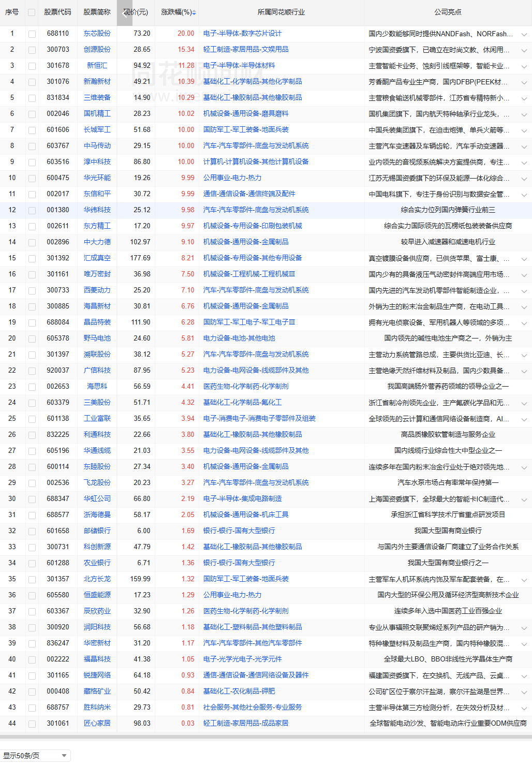The image size is (532, 765).
Task: Open industry link 公用事业-电力-热力 for 华光环能
Action: (232, 178)
